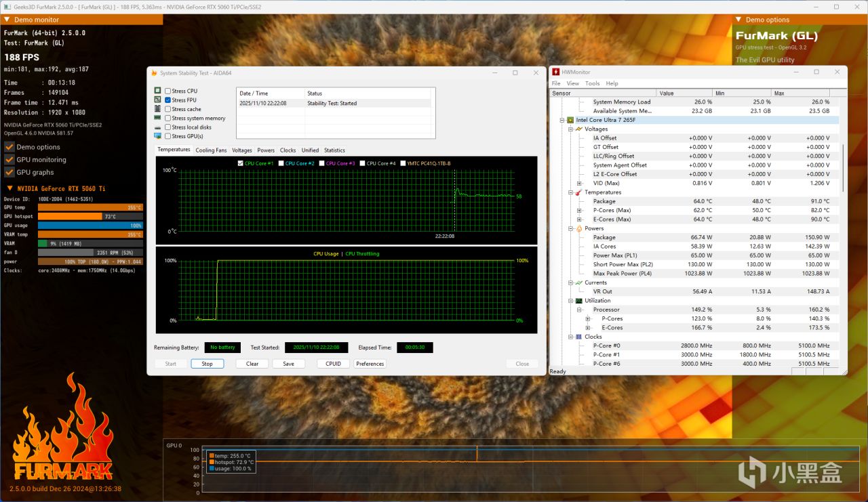Screen dimensions: 868x502
Task: Check CPU Core #4 in the temperature graph
Action: click(x=363, y=163)
